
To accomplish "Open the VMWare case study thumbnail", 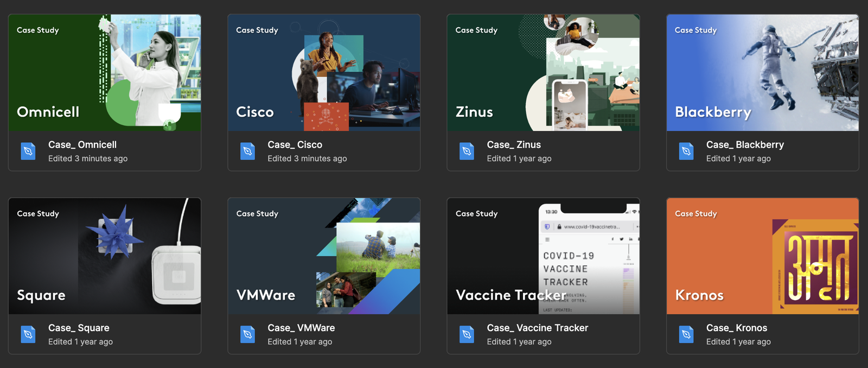I will pyautogui.click(x=324, y=256).
